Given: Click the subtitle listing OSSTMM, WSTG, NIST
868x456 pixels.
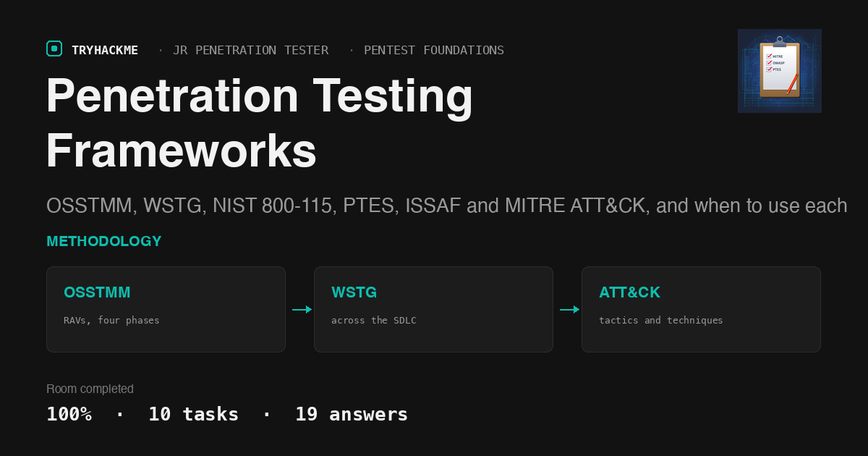Looking at the screenshot, I should 446,206.
